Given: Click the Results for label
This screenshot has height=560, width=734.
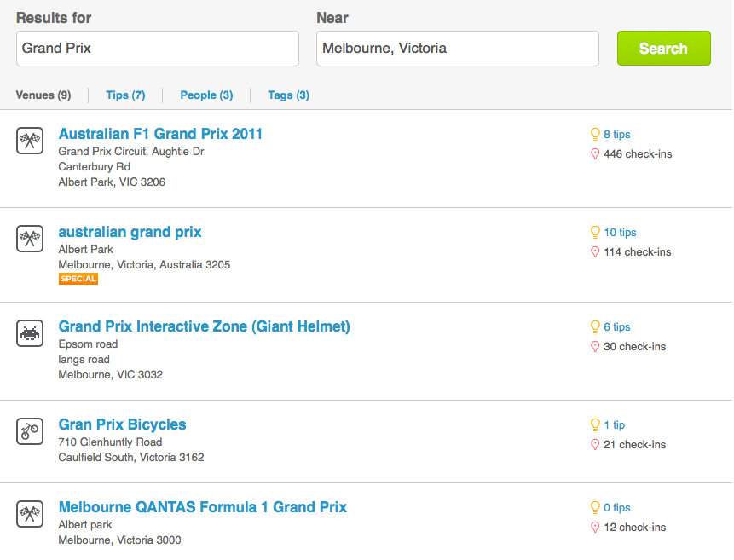Looking at the screenshot, I should [x=54, y=18].
